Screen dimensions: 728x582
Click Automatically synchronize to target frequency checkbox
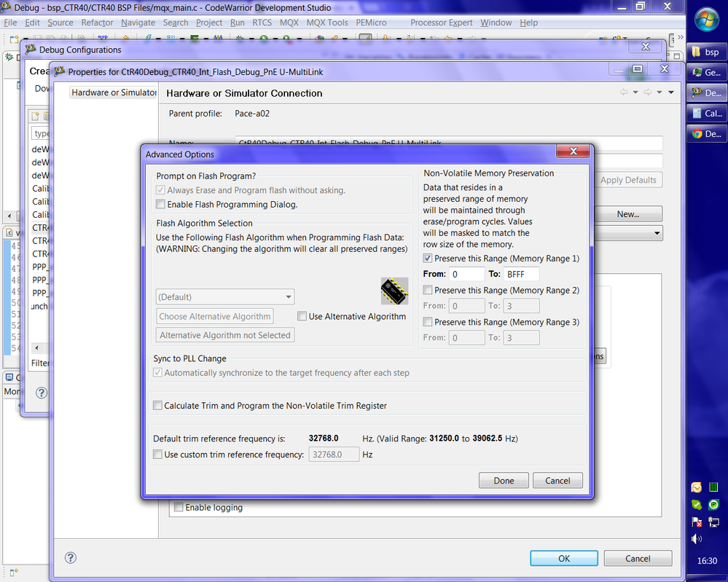click(158, 373)
